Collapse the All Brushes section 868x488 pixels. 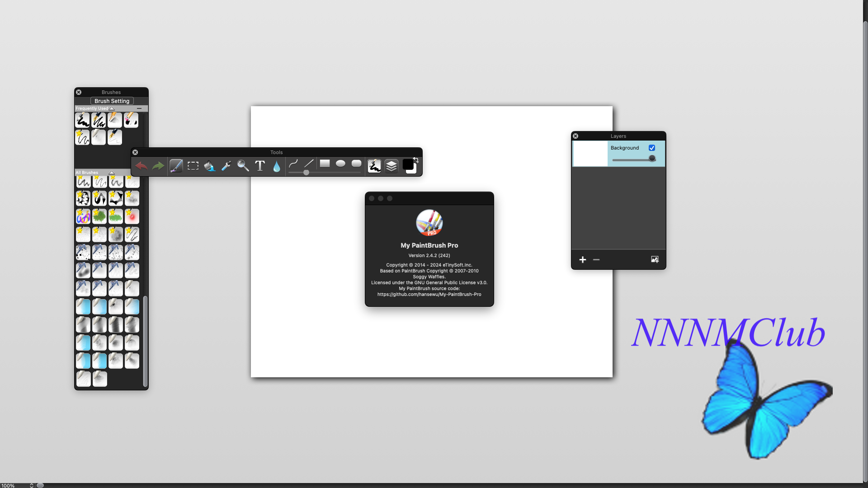(111, 173)
